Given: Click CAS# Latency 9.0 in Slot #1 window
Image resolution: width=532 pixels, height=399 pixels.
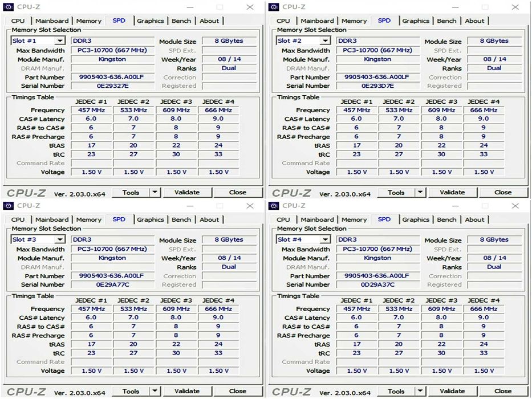Looking at the screenshot, I should tap(218, 119).
